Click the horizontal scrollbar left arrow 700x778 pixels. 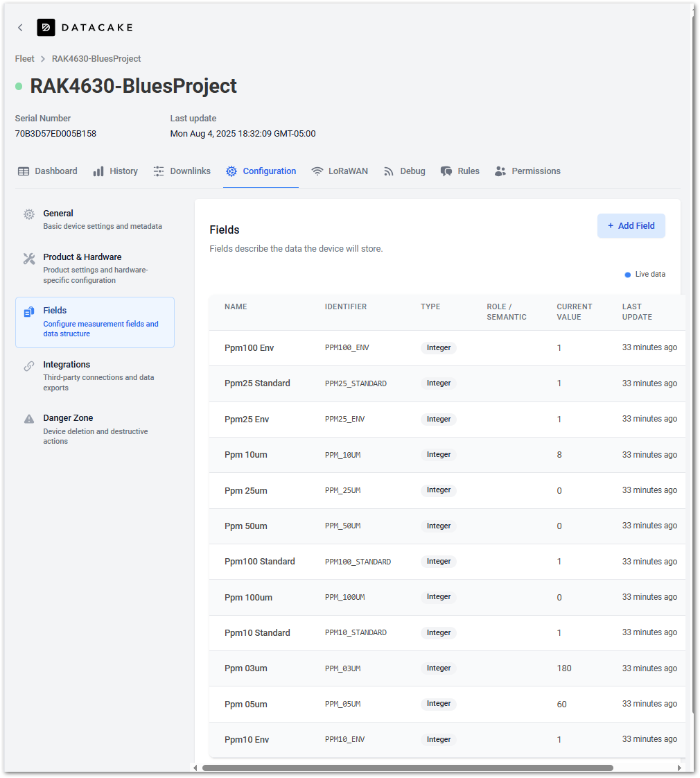point(195,768)
